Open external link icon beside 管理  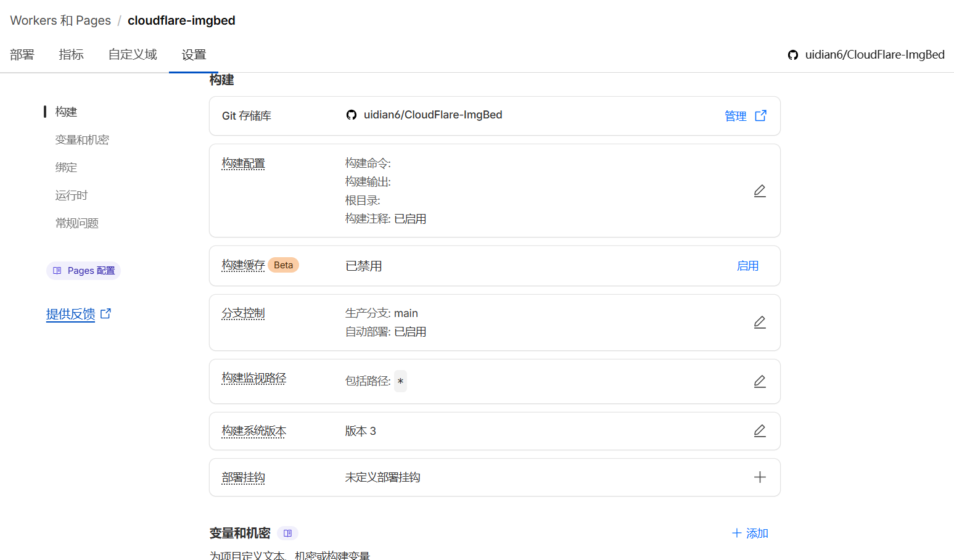(761, 116)
